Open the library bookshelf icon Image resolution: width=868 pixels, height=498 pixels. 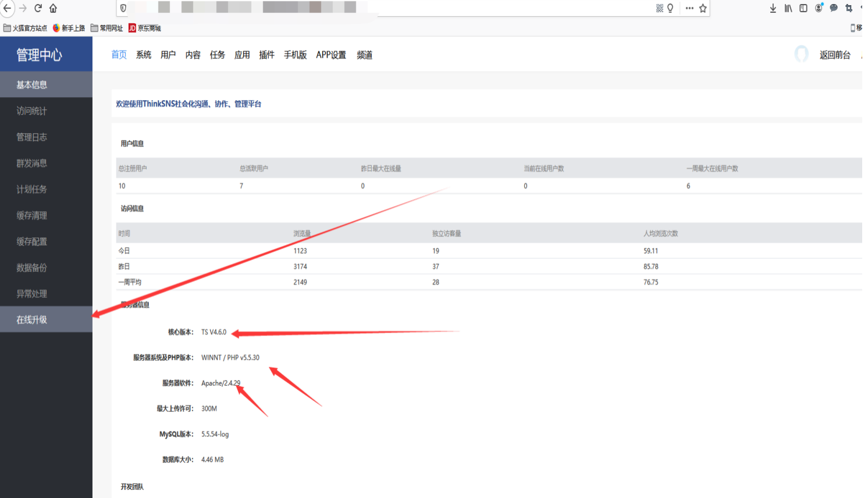point(788,8)
